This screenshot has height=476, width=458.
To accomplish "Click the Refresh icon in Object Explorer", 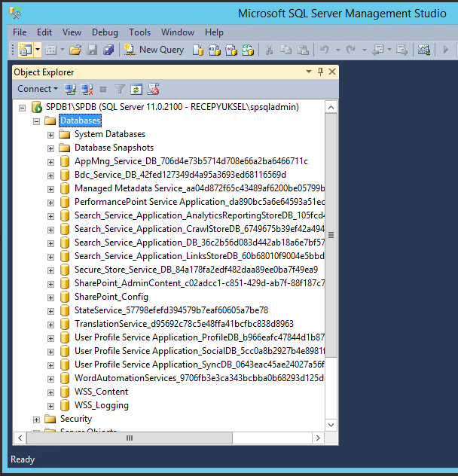I will tap(136, 89).
